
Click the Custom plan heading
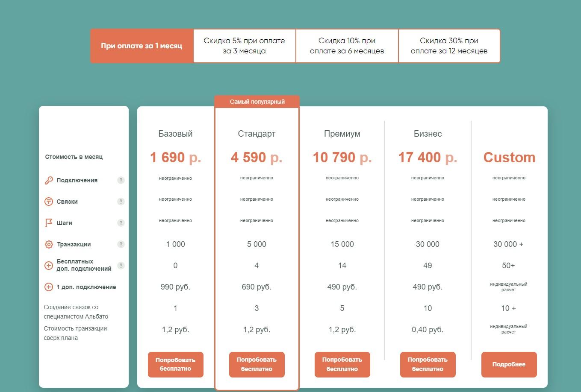[x=509, y=157]
